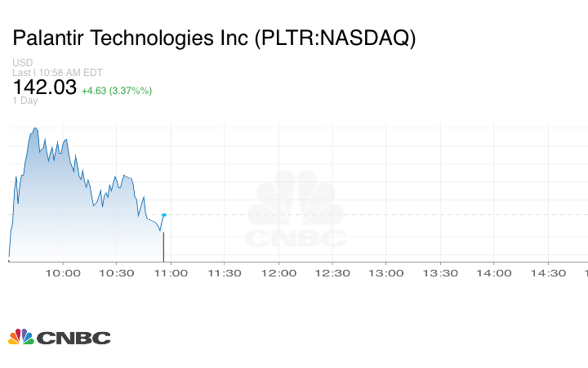The width and height of the screenshot is (588, 368).
Task: Click the blue current price marker dot
Action: point(164,215)
